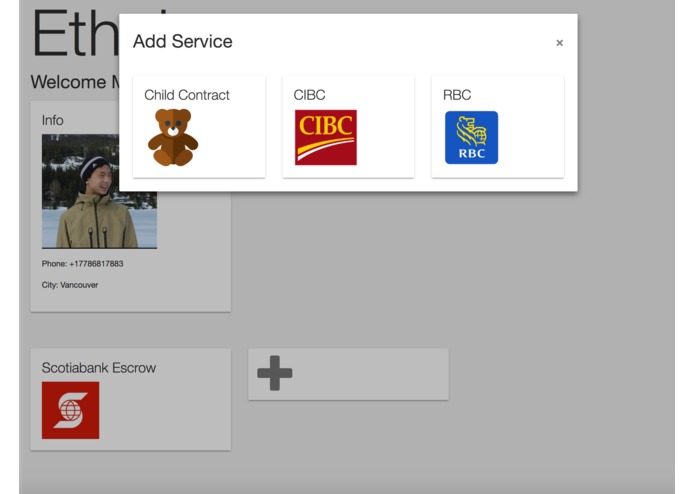Click the Welcome greeting text

tap(74, 82)
